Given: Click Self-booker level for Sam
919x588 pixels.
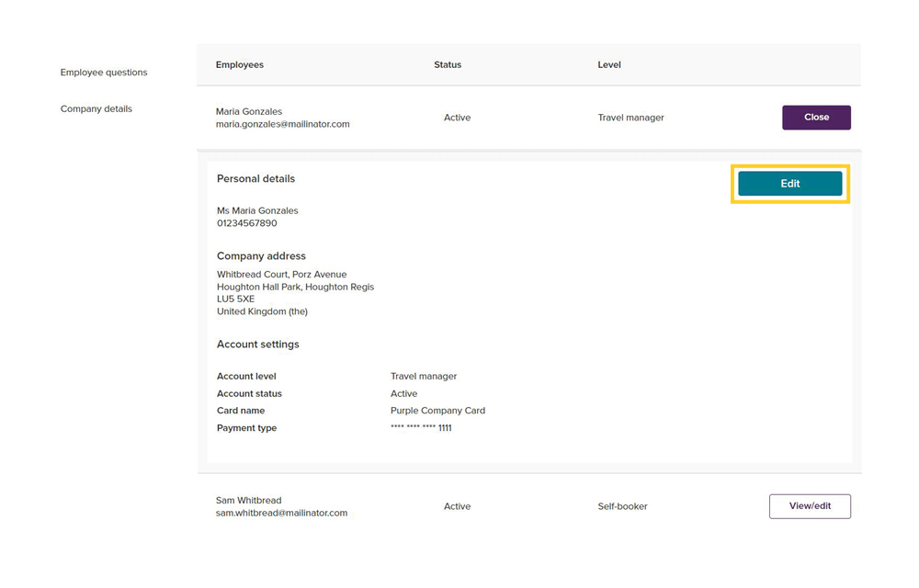Looking at the screenshot, I should [x=622, y=506].
